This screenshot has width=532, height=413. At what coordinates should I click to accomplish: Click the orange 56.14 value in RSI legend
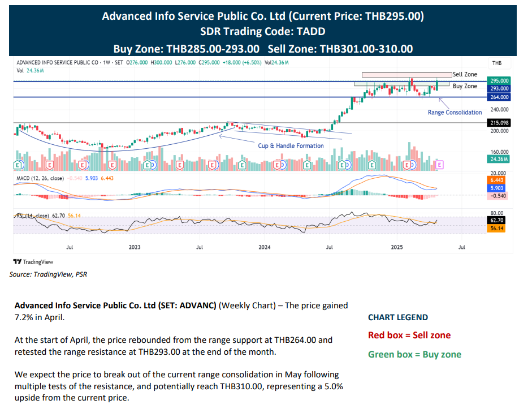click(x=74, y=216)
